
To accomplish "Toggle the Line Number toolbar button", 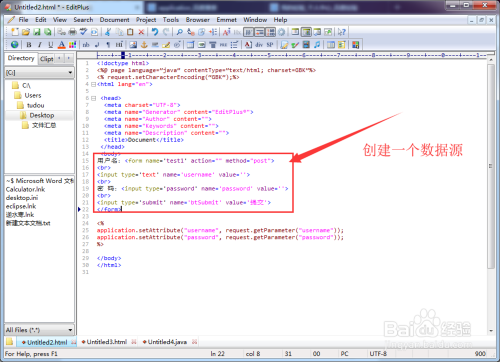I will 270,32.
